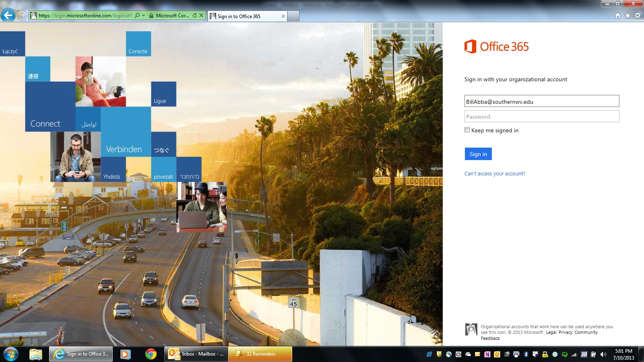This screenshot has height=362, width=644.
Task: Click the browser Home icon
Action: 618,16
